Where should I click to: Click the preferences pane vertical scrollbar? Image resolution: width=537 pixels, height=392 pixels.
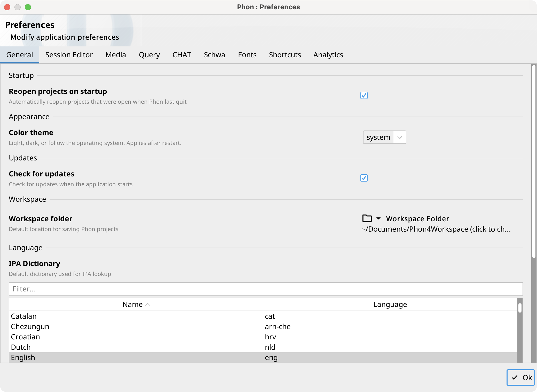point(534,161)
